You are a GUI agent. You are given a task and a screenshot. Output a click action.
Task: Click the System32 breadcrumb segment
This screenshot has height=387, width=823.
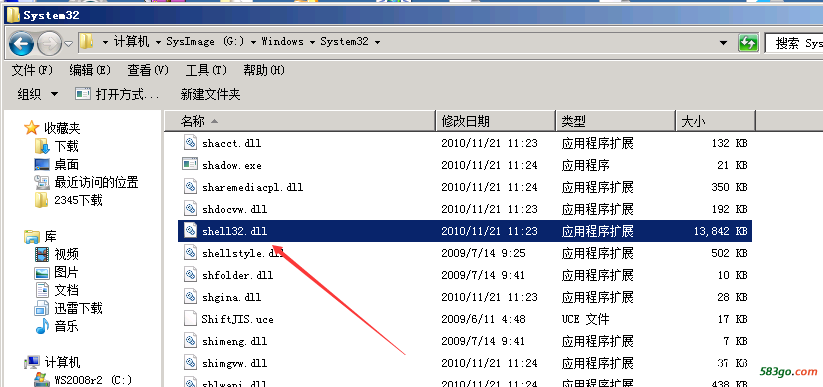[344, 41]
